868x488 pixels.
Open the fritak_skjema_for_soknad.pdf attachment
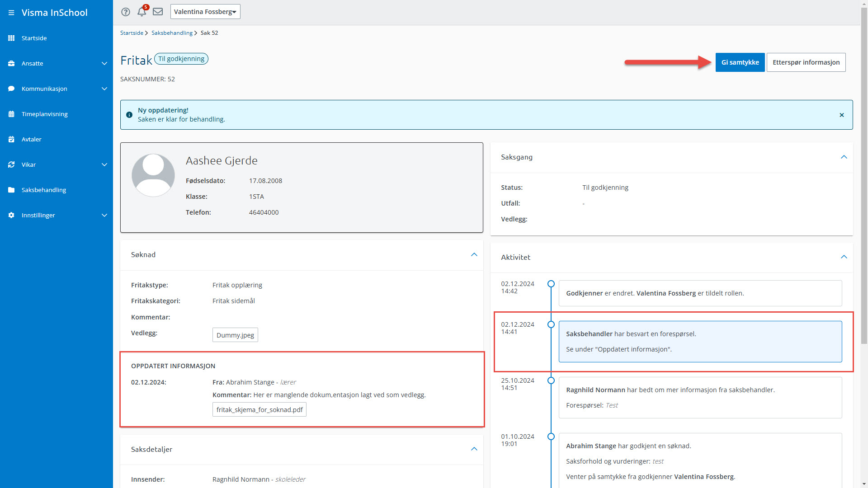coord(259,410)
